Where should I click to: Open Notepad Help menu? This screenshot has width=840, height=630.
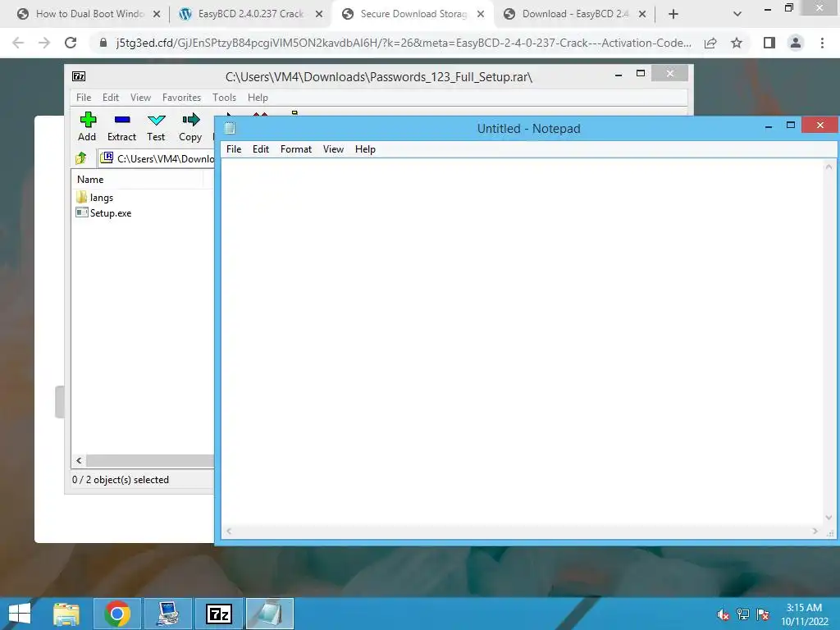(365, 149)
